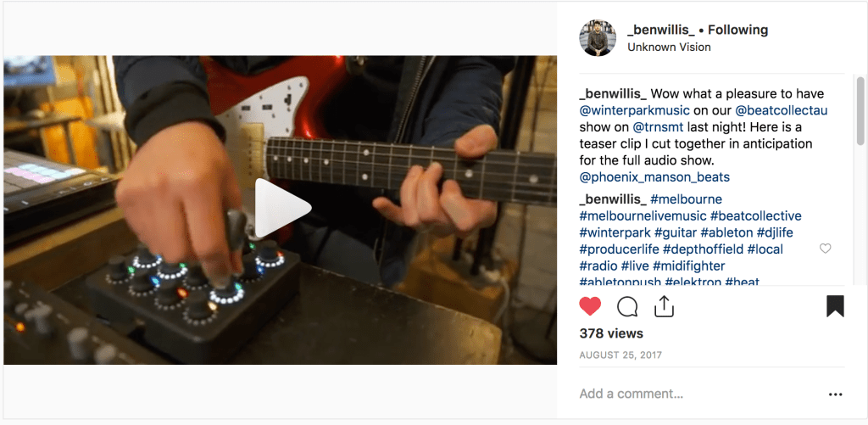The height and width of the screenshot is (425, 868).
Task: Like the hashtag comment with small heart
Action: click(826, 249)
